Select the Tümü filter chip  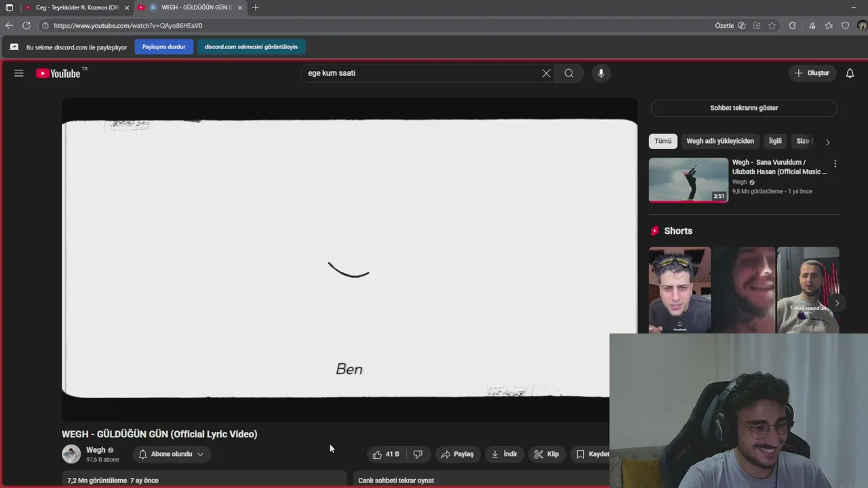(663, 141)
